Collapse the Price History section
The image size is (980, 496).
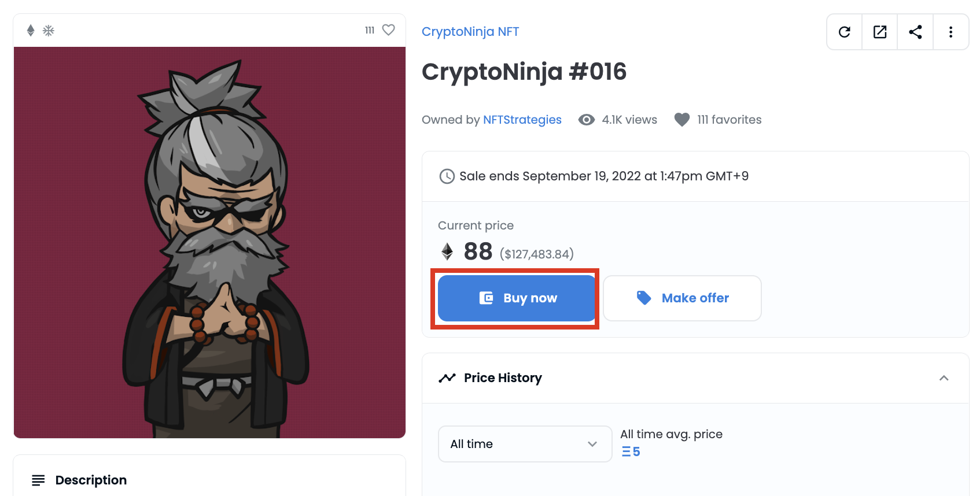click(944, 378)
